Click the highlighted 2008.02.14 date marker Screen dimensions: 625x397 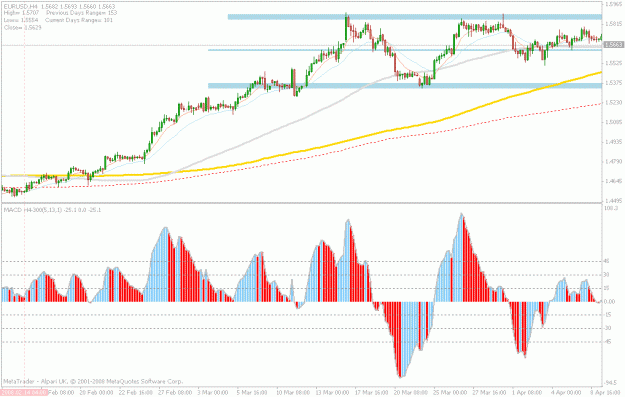coord(24,393)
